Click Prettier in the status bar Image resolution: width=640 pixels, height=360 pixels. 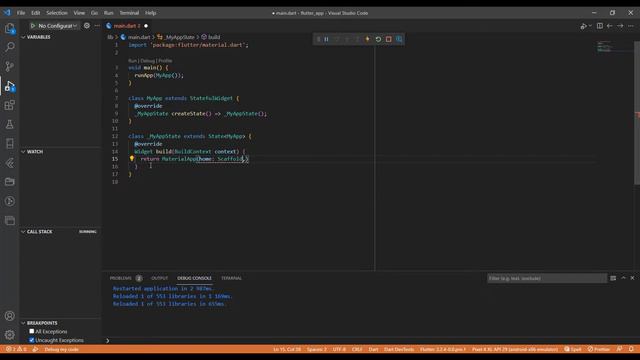coord(599,349)
